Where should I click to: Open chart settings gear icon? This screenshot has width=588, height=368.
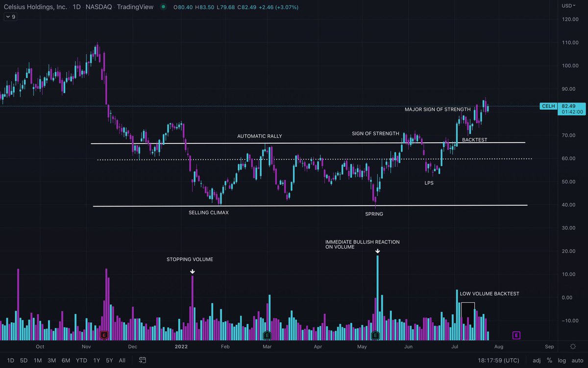pyautogui.click(x=573, y=346)
